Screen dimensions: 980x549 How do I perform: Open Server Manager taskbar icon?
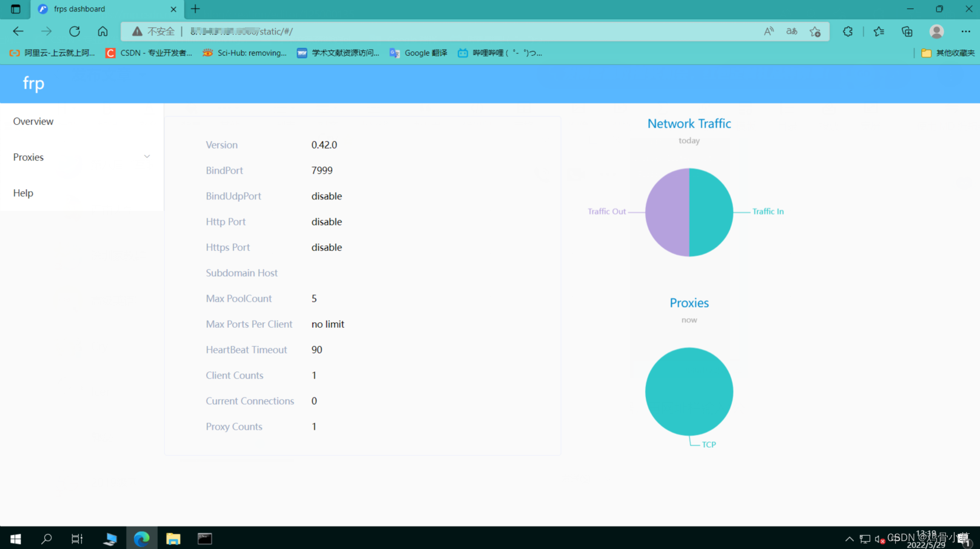(x=110, y=539)
